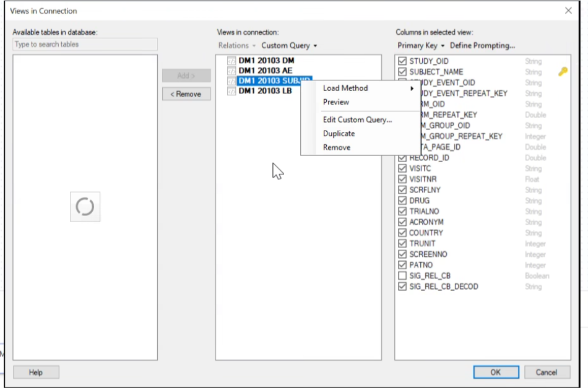Screen dimensions: 588x388
Task: Click the Remove button between panels
Action: 186,94
